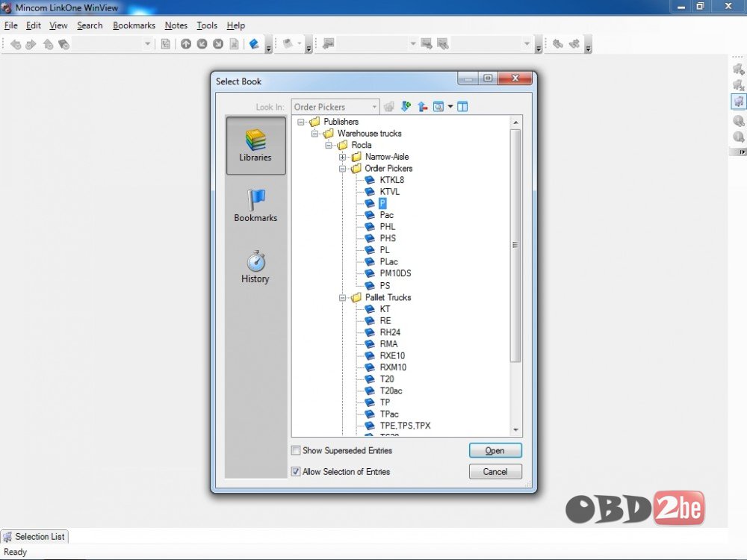This screenshot has height=560, width=747.
Task: Collapse the Warehouse trucks node
Action: [315, 134]
